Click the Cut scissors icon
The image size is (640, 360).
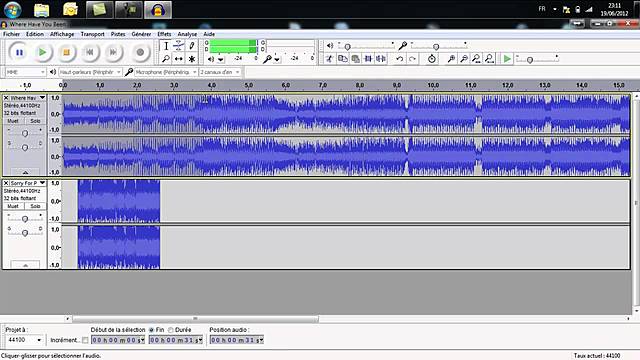click(329, 59)
